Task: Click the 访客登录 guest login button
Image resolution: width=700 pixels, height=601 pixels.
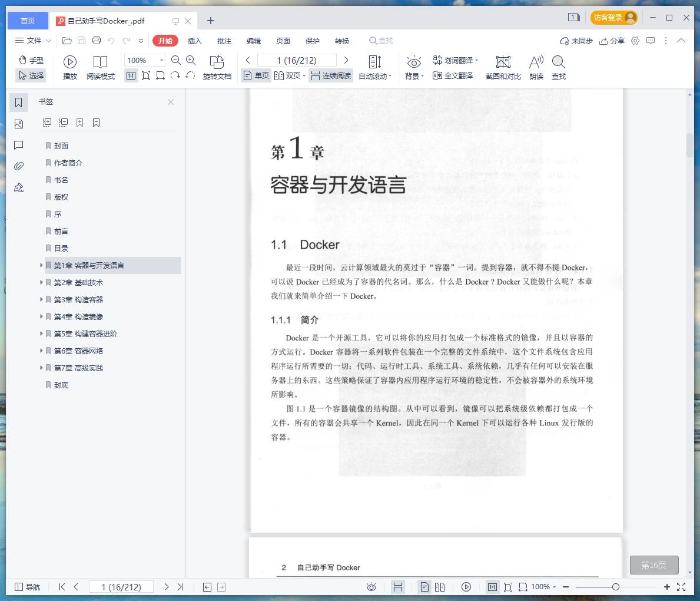Action: pos(614,18)
